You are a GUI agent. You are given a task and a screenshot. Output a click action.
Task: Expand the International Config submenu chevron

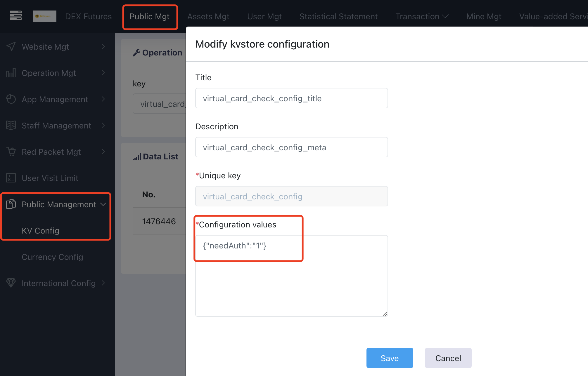(103, 283)
